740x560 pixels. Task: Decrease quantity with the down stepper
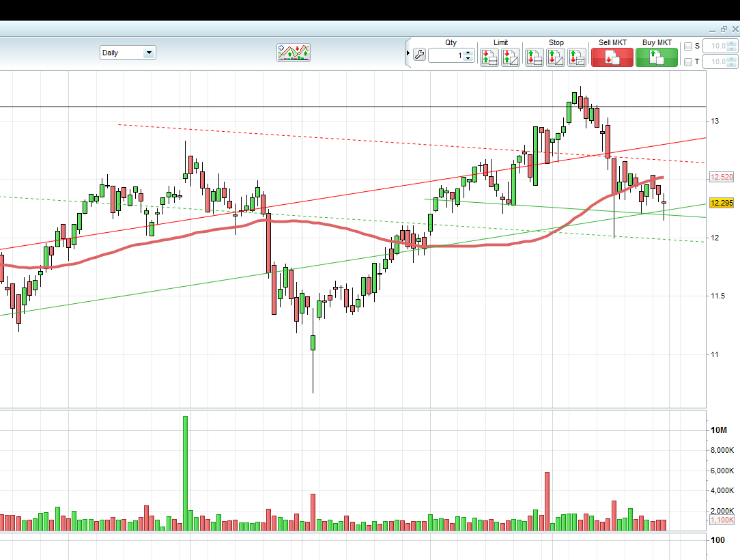coord(468,58)
